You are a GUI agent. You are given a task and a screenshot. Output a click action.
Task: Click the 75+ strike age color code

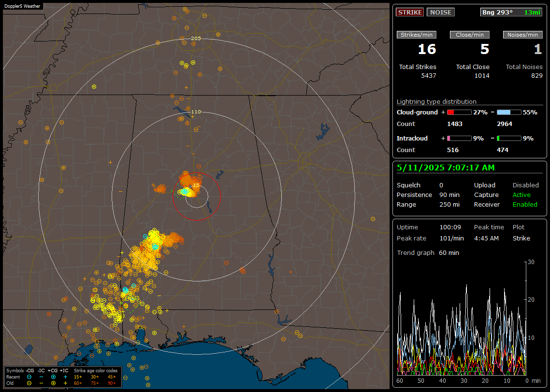(x=95, y=383)
